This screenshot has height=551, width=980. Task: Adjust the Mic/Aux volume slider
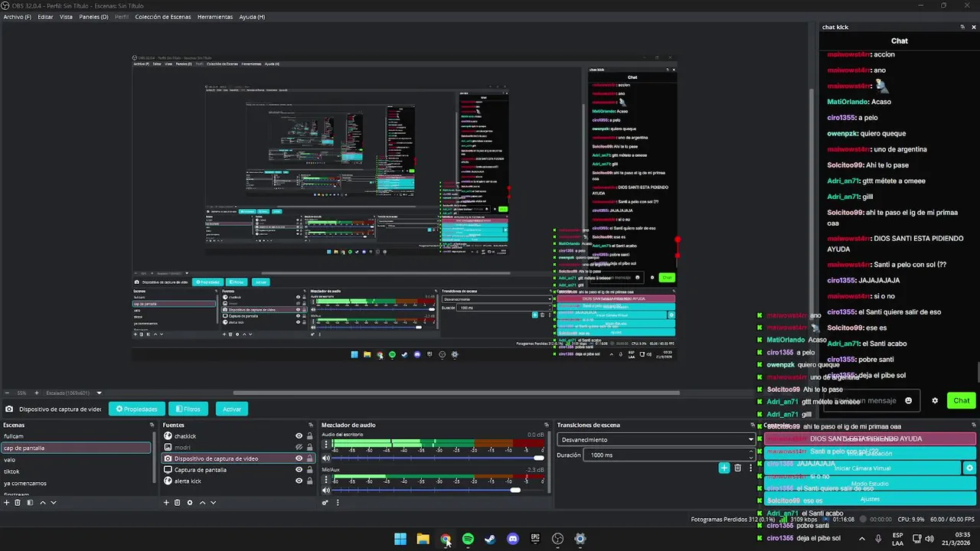pos(438,490)
